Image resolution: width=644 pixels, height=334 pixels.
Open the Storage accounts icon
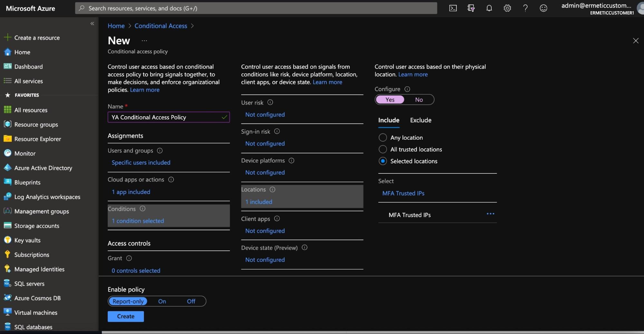[x=7, y=226]
